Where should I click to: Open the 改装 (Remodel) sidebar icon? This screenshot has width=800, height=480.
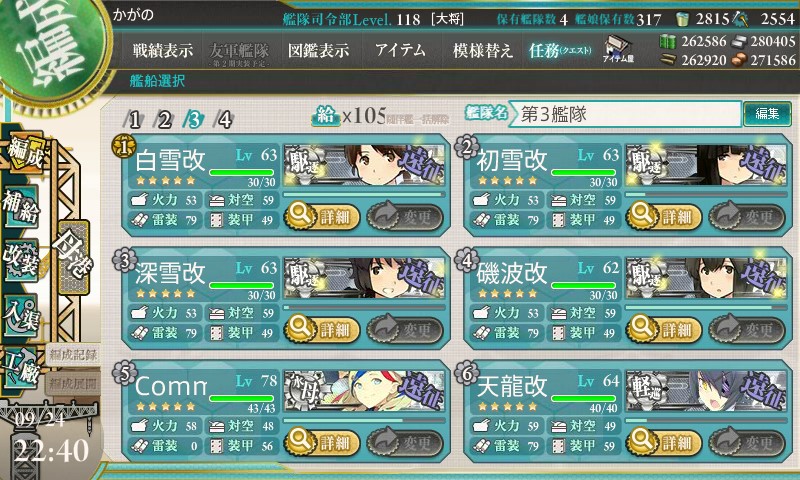pos(21,260)
